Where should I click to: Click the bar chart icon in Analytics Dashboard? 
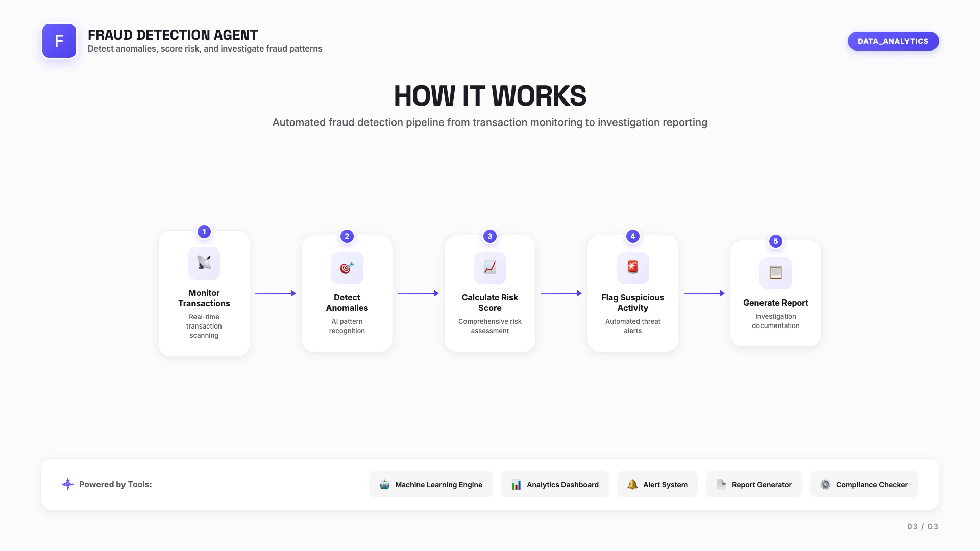click(517, 485)
